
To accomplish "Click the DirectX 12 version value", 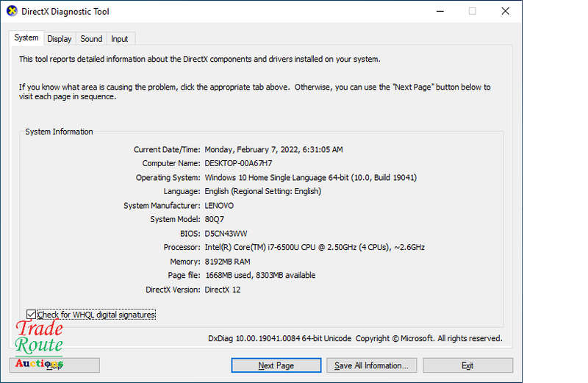I will [x=223, y=290].
